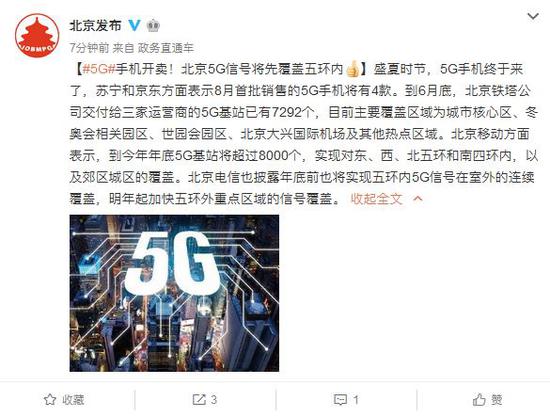Click the repost count 3
Viewport: 550px width, 417px height.
click(214, 399)
